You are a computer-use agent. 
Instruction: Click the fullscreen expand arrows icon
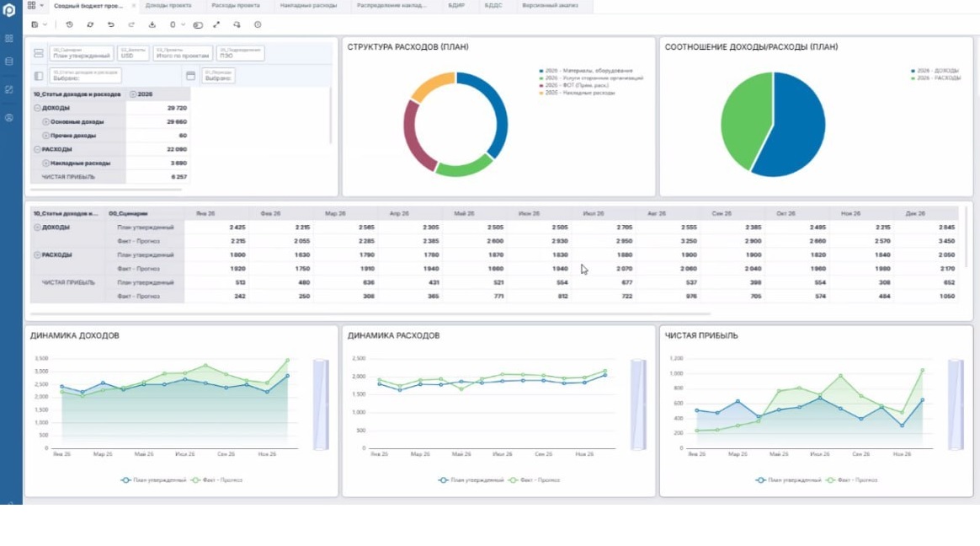(216, 24)
